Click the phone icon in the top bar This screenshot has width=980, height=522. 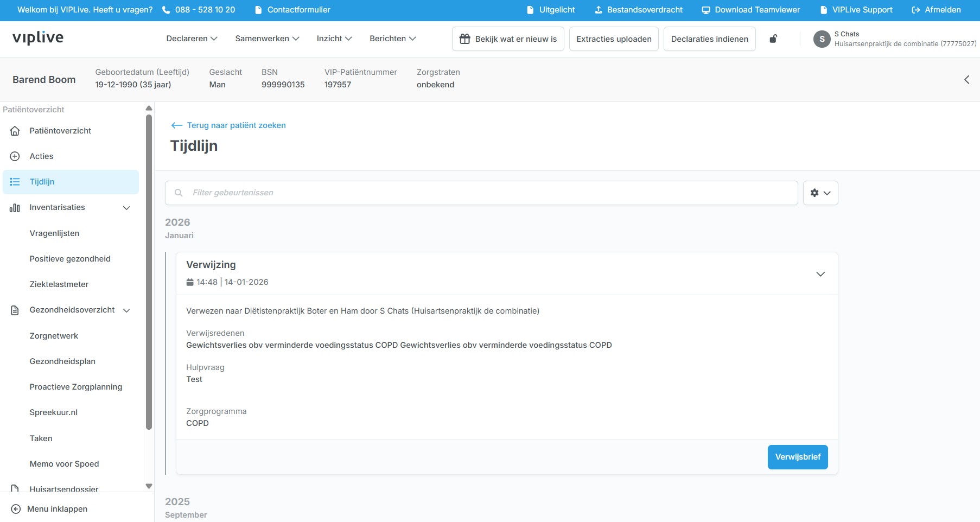[x=166, y=10]
